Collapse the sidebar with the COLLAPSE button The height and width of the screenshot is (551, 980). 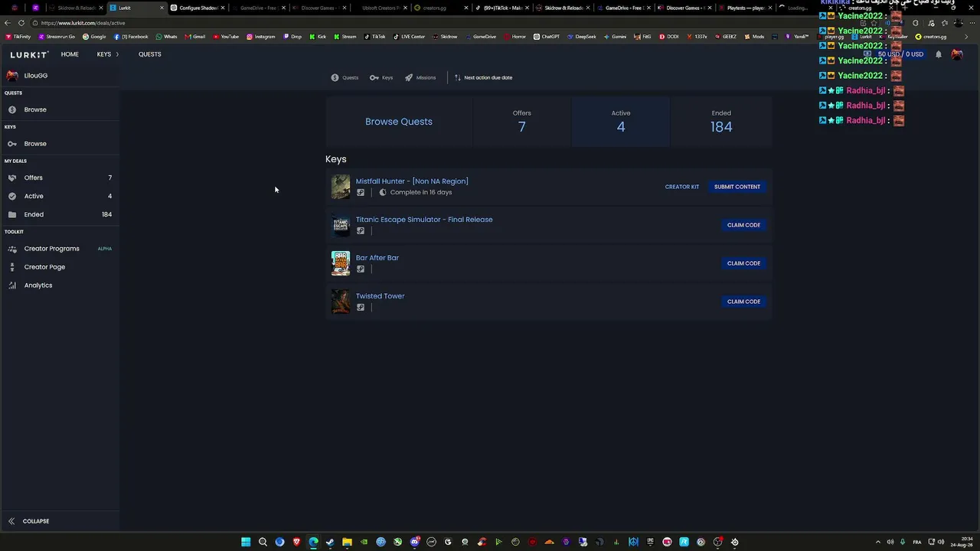tap(29, 521)
